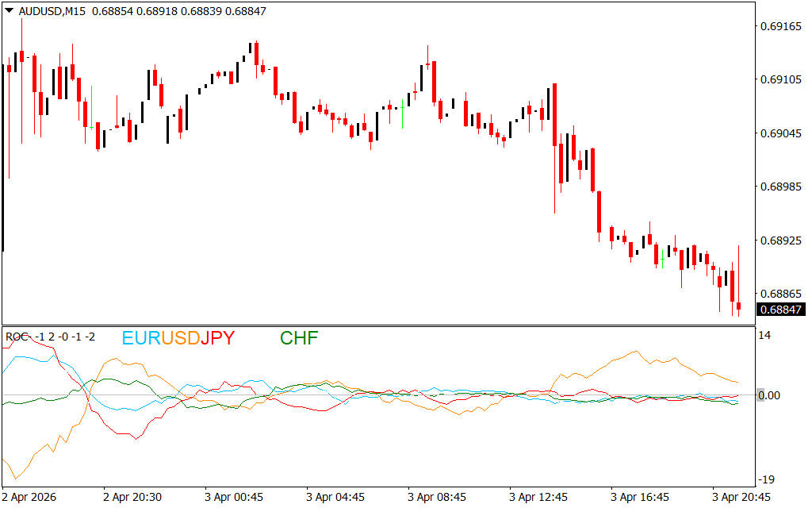Click the 0.69165 price on the axis
Screen dimensions: 812x508
[x=780, y=27]
